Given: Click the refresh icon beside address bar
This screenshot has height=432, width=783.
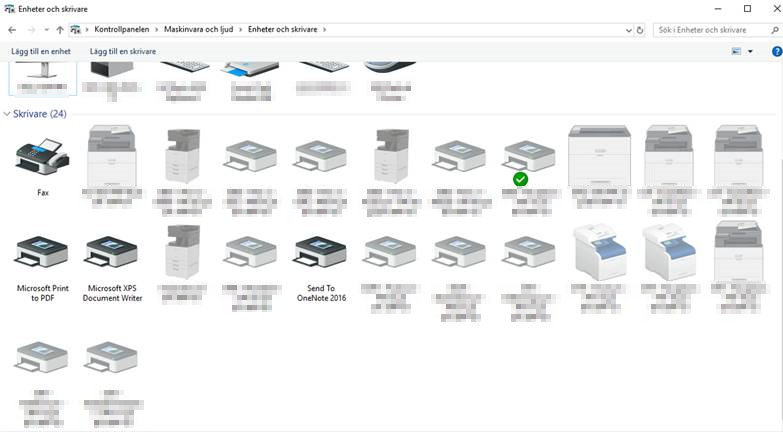Looking at the screenshot, I should [x=640, y=30].
